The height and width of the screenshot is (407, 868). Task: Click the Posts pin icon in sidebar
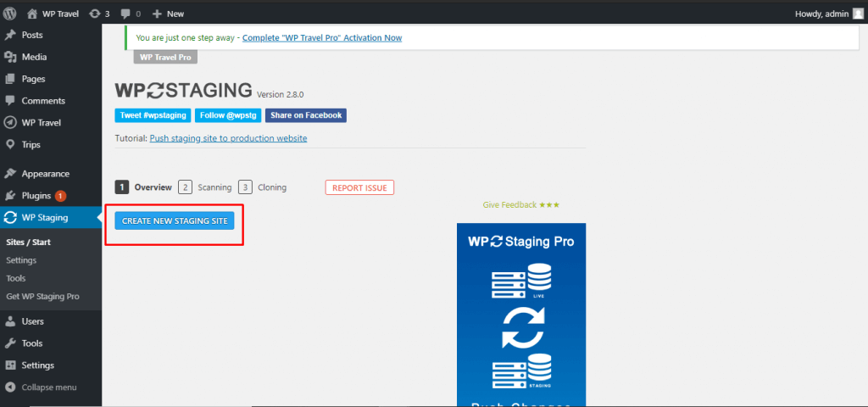coord(9,35)
